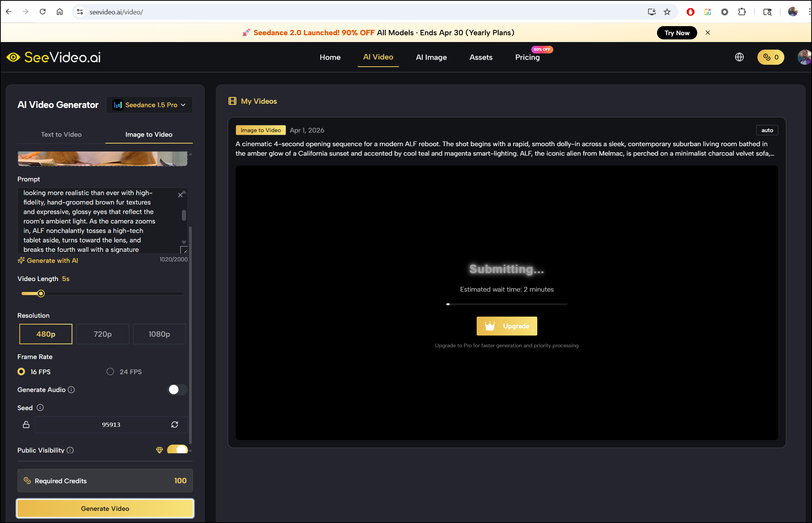Open the credits balance badge

pyautogui.click(x=770, y=57)
